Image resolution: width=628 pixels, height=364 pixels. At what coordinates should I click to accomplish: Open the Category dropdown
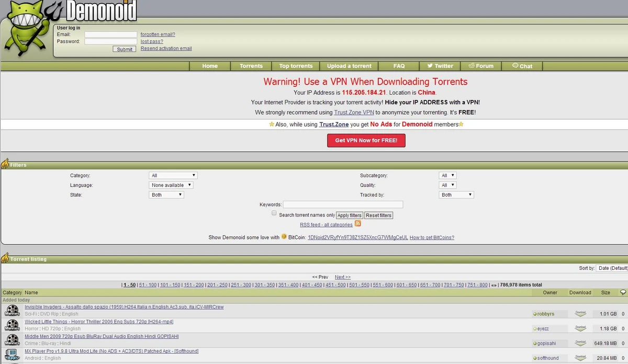(x=173, y=175)
